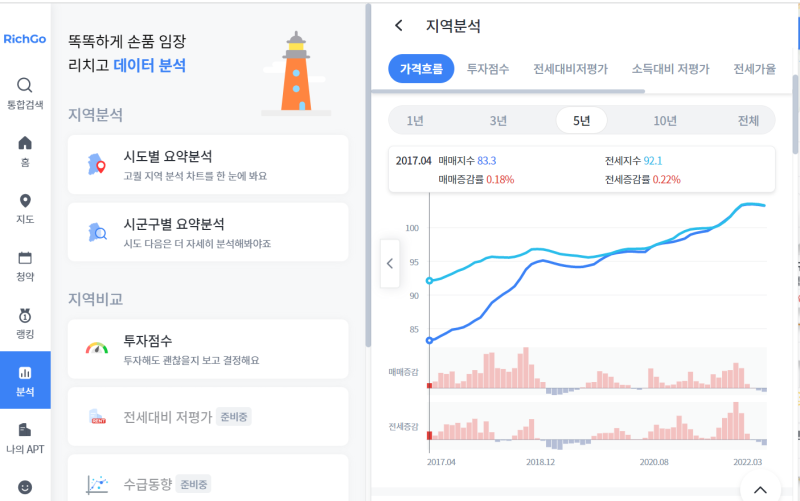Click the left panel vertical scrollbar
The width and height of the screenshot is (800, 501).
pos(368,176)
